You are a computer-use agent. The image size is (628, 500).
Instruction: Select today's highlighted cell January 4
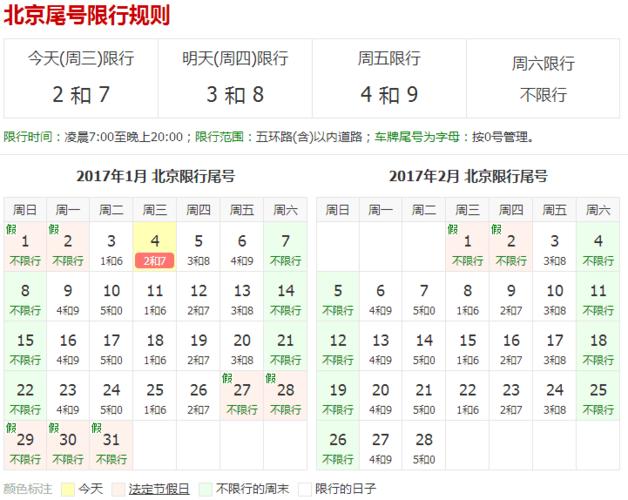155,247
